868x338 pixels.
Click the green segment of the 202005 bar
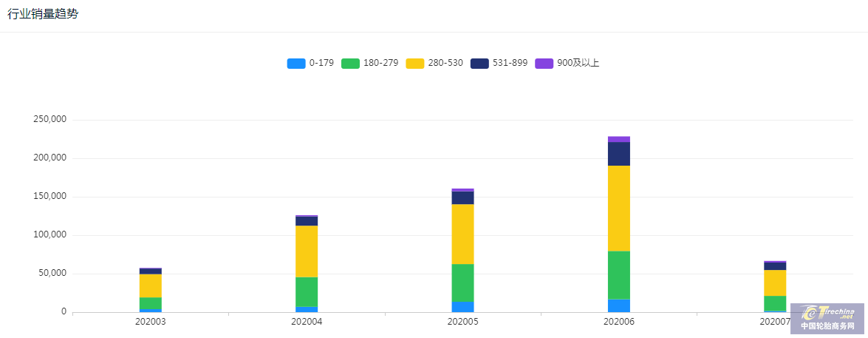click(462, 283)
